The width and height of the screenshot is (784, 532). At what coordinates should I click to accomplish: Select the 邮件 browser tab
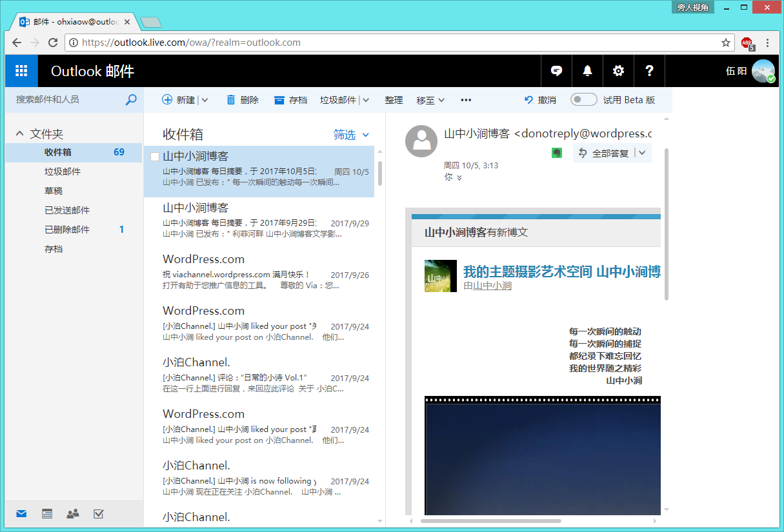point(76,21)
